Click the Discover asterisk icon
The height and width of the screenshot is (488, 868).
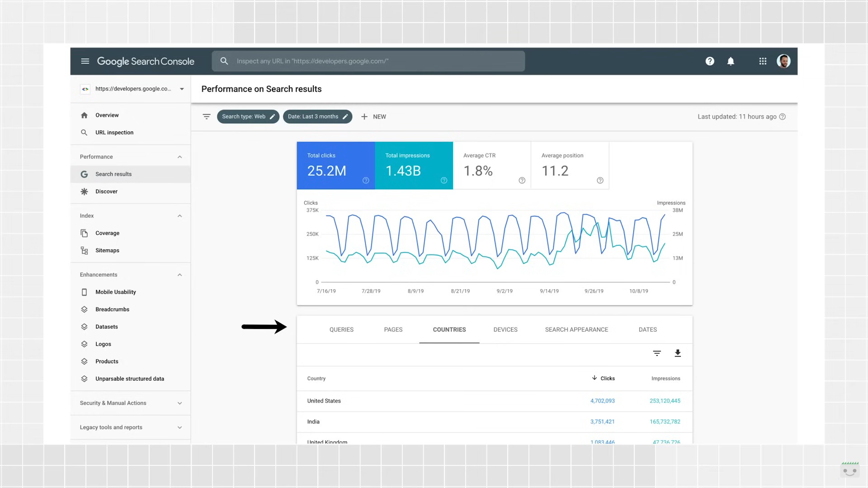pyautogui.click(x=84, y=192)
